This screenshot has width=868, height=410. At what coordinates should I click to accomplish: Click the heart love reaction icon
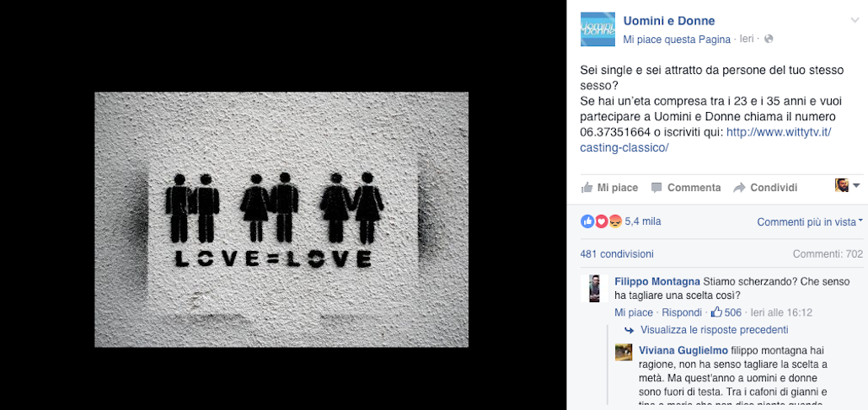tap(601, 221)
